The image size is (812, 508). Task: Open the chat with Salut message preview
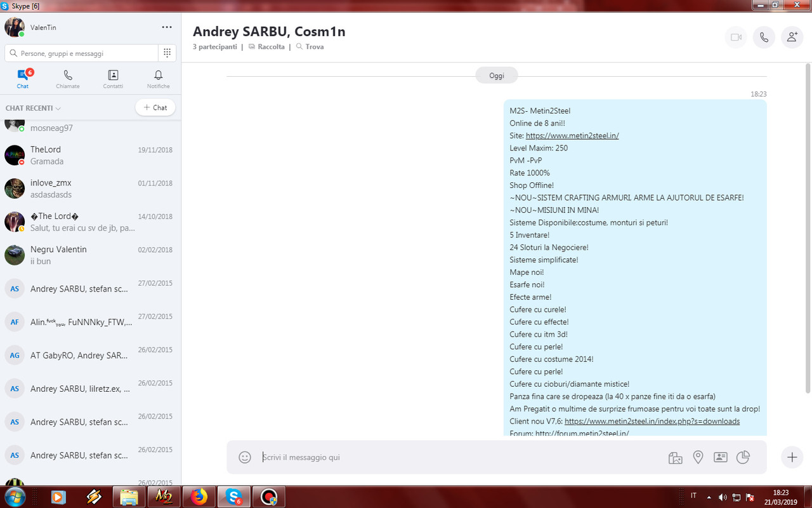coord(91,222)
